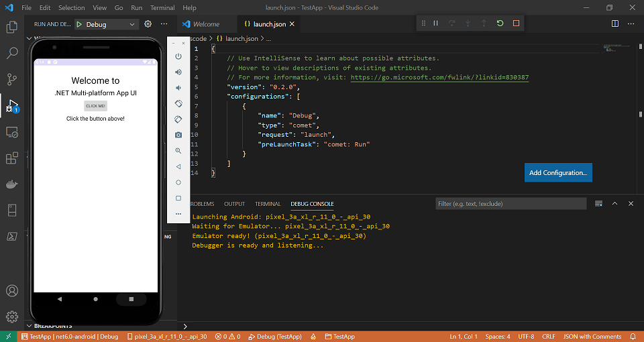Image resolution: width=644 pixels, height=342 pixels.
Task: Click the emulator volume down button
Action: 178,88
